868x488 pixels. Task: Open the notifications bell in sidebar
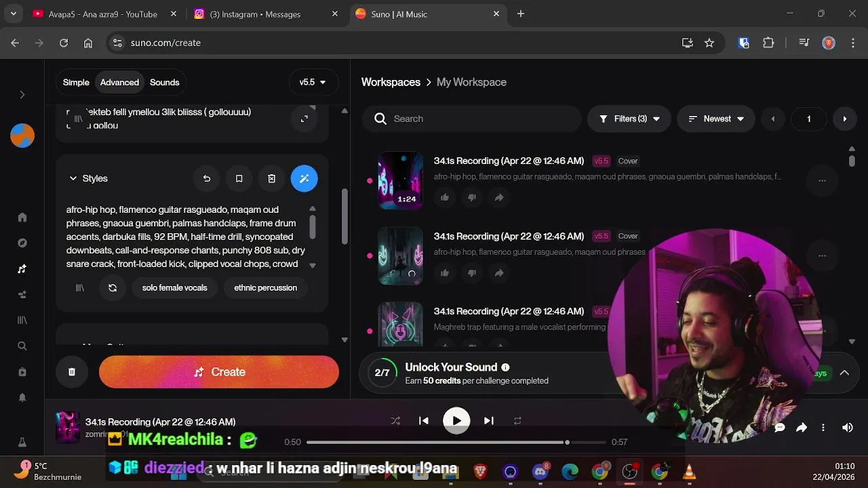tap(22, 398)
